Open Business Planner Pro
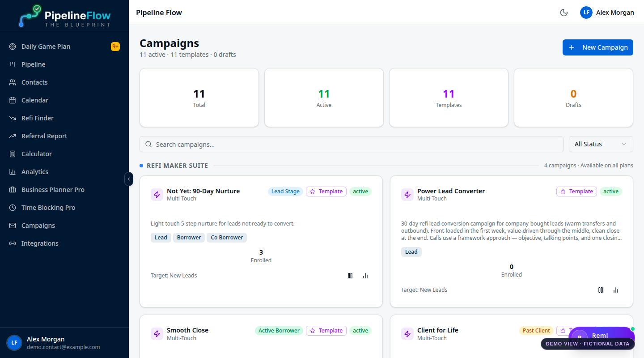 tap(64, 190)
